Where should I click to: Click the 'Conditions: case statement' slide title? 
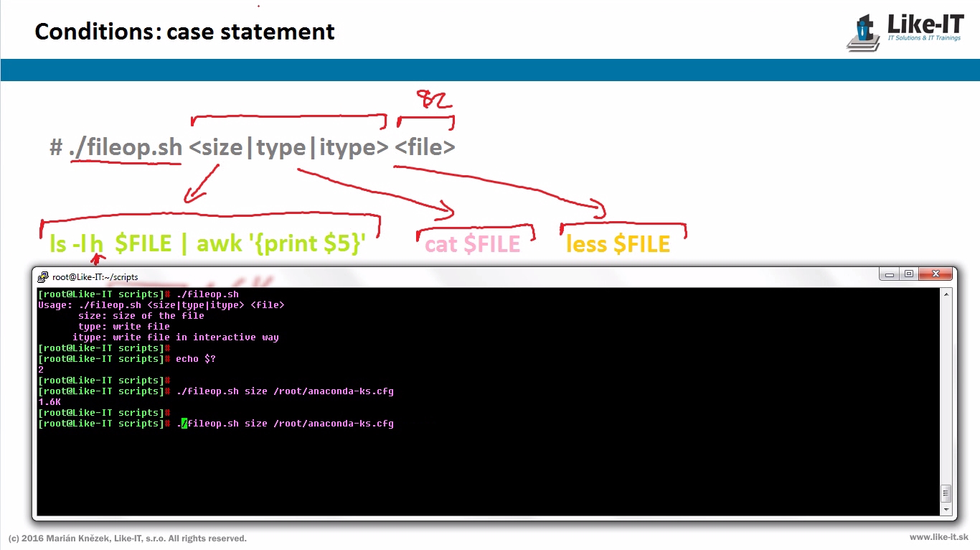(184, 32)
